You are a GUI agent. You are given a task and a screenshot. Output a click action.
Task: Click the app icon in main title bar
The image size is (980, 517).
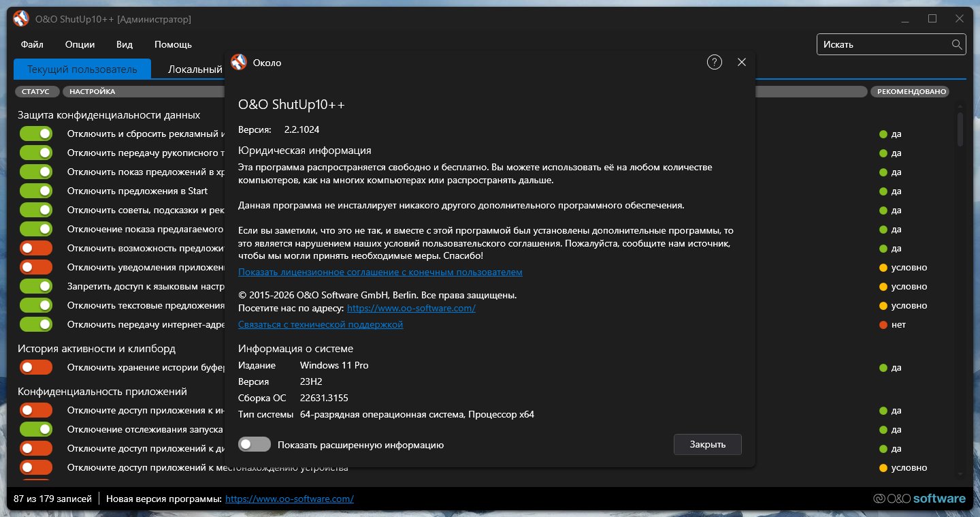point(21,19)
